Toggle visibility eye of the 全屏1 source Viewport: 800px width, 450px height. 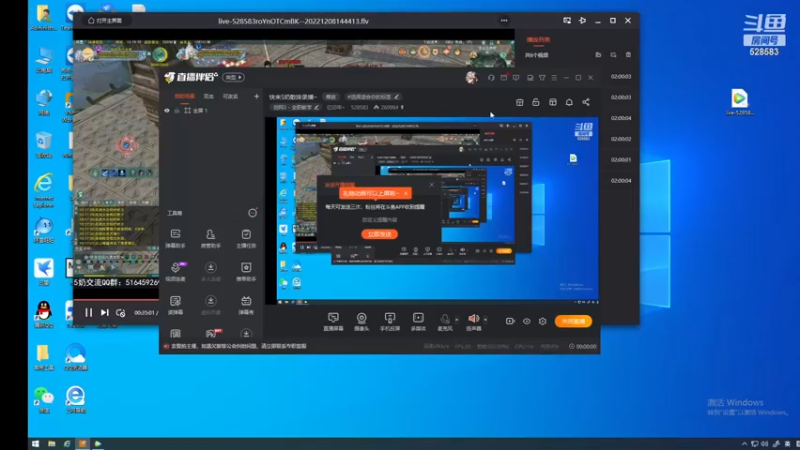(x=167, y=110)
